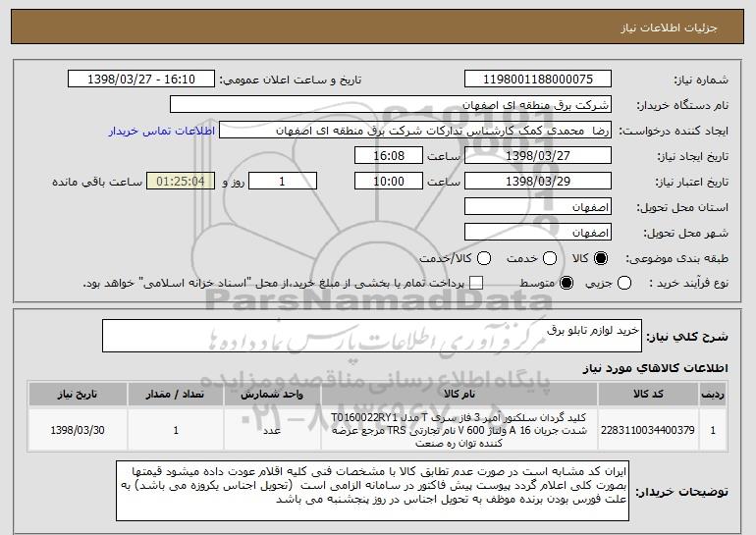Image resolution: width=756 pixels, height=535 pixels.
Task: Select the کالا radio button
Action: (x=601, y=258)
